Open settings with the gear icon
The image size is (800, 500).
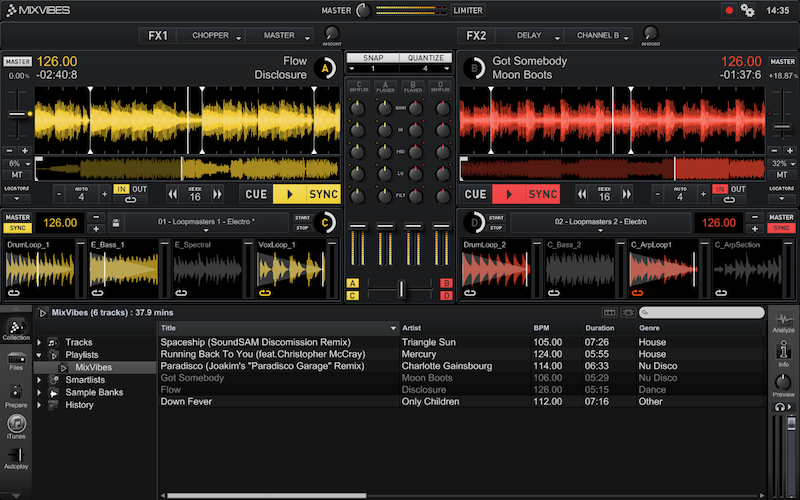coord(747,10)
